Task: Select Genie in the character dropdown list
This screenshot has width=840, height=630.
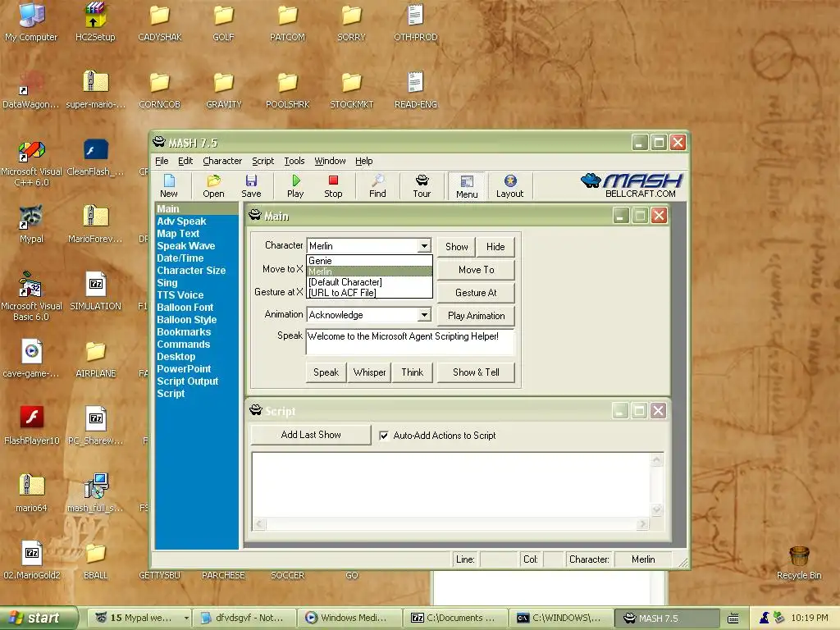Action: (x=369, y=261)
